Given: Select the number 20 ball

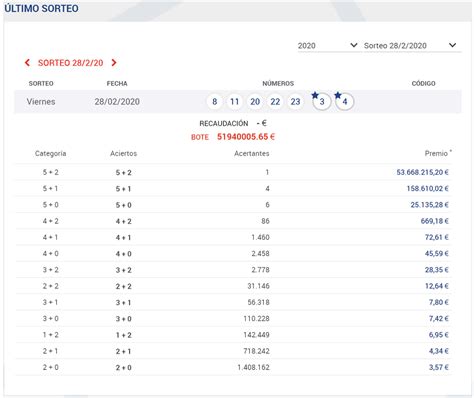Looking at the screenshot, I should 255,101.
